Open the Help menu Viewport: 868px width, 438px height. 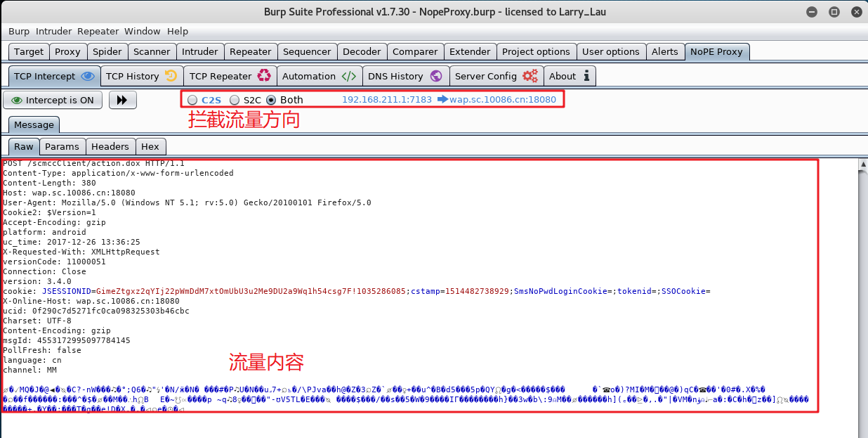pos(178,31)
